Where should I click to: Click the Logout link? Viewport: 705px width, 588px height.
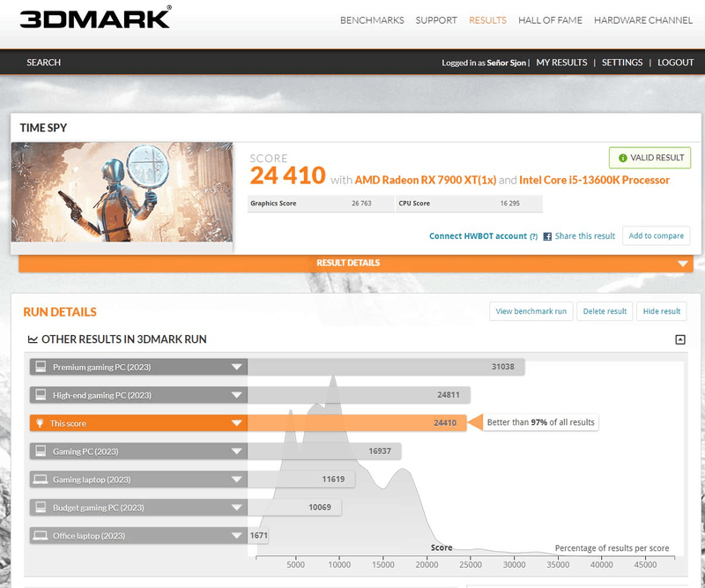tap(675, 63)
